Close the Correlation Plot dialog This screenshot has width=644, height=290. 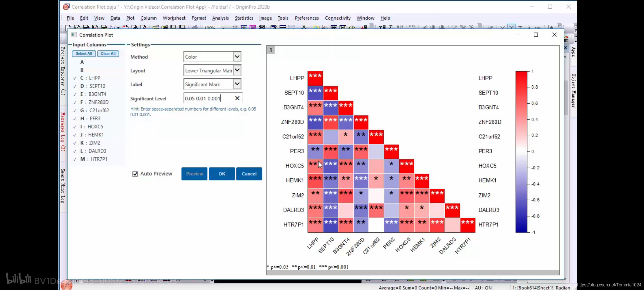click(554, 35)
